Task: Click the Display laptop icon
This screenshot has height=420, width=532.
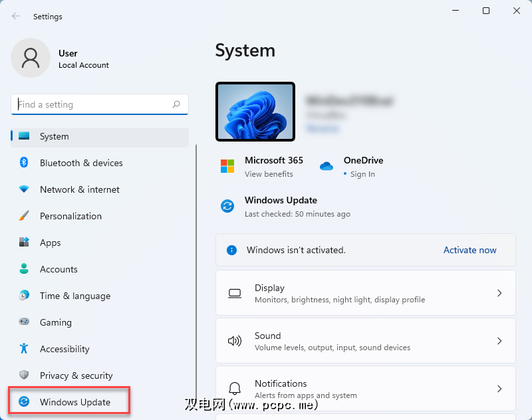Action: pos(235,293)
